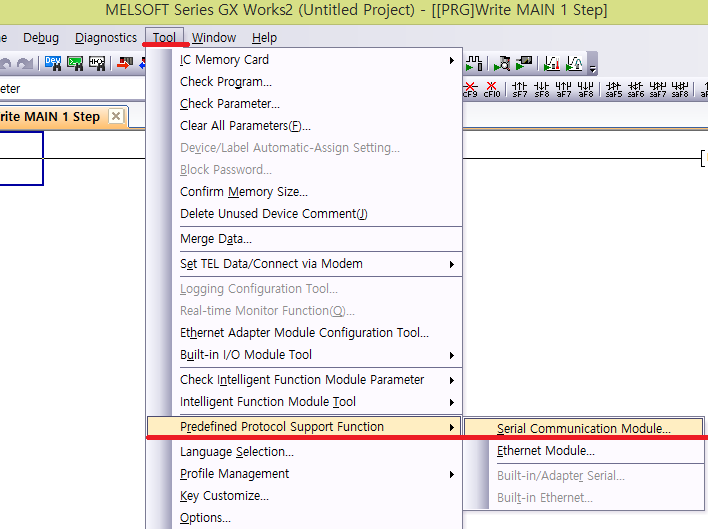708x529 pixels.
Task: Open the Window menu
Action: click(x=214, y=37)
